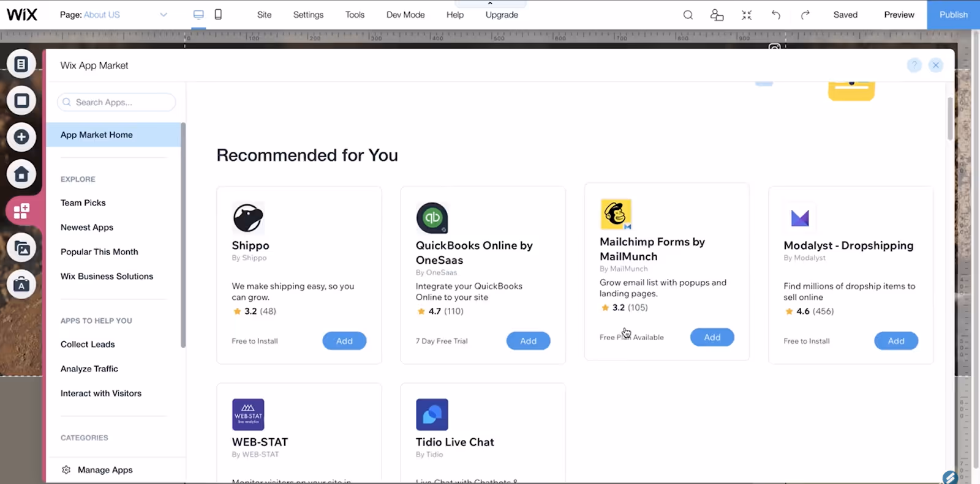Open the Upgrade menu item
This screenshot has height=484, width=980.
[x=502, y=15]
